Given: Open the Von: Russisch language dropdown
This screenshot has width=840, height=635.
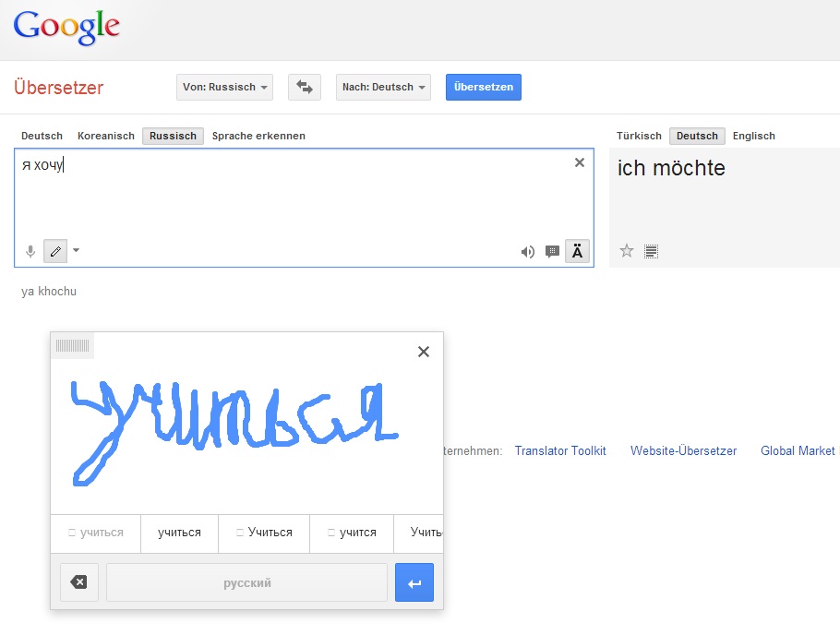Looking at the screenshot, I should click(224, 87).
